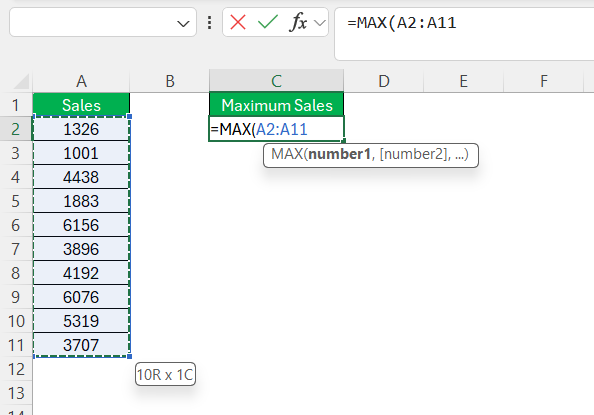This screenshot has width=594, height=415.
Task: Click the three-dot formula bar handle
Action: pyautogui.click(x=209, y=23)
